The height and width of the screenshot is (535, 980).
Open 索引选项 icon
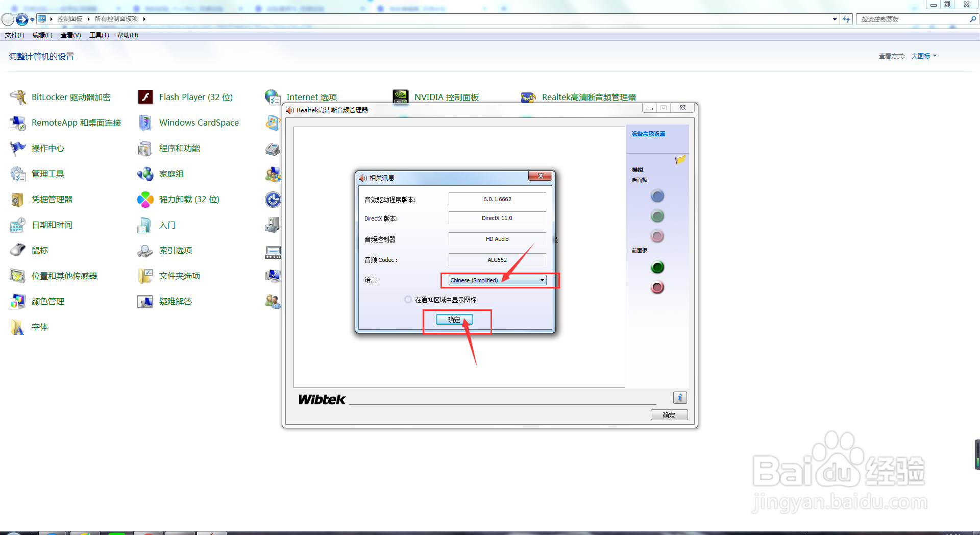coord(145,250)
